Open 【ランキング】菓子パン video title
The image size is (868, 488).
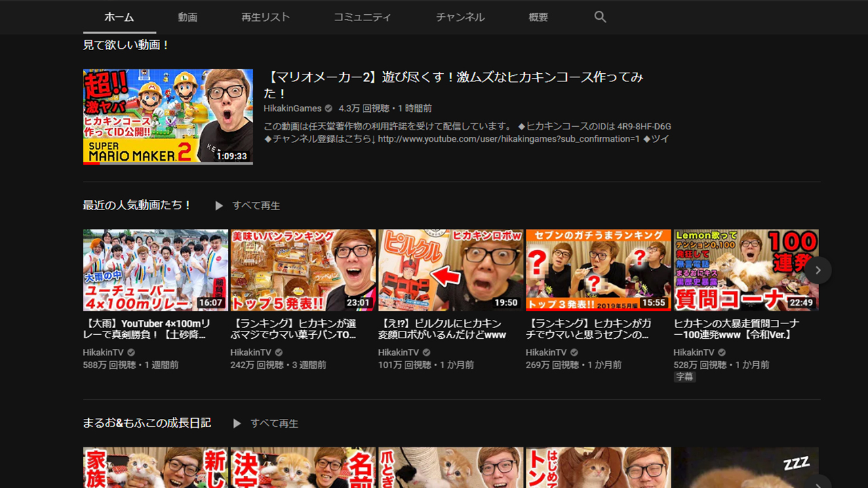coord(294,329)
